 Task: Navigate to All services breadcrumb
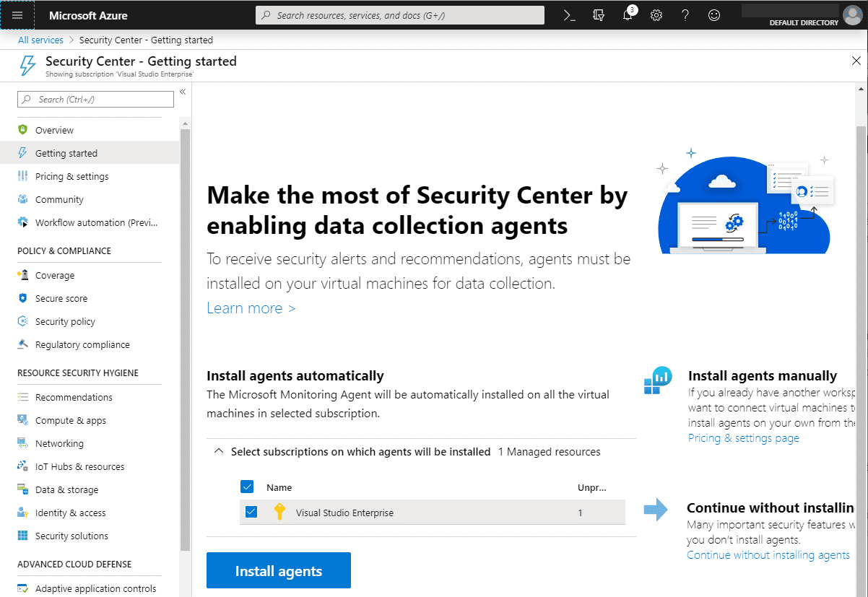point(40,40)
